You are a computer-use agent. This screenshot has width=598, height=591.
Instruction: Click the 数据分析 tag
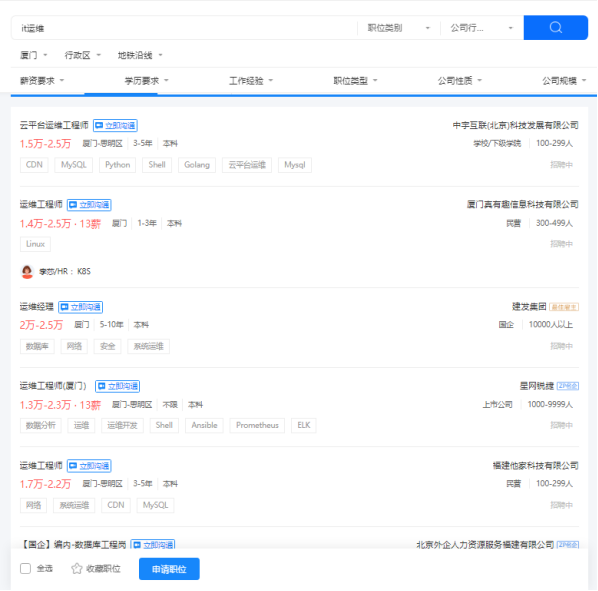click(x=40, y=426)
